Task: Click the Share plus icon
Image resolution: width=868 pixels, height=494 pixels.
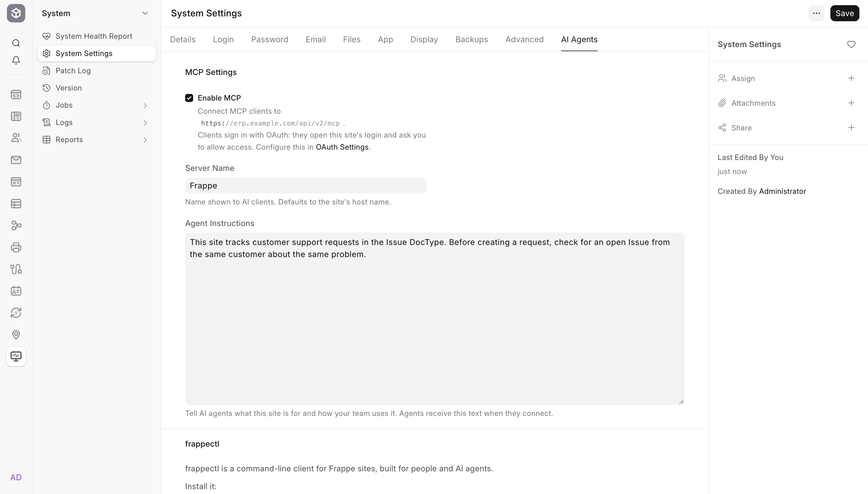Action: pyautogui.click(x=851, y=128)
